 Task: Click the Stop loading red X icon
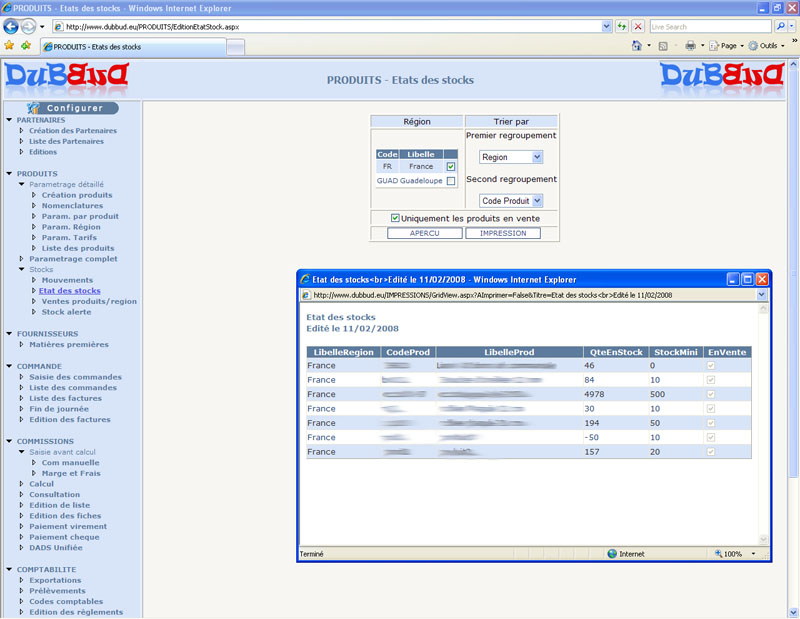tap(637, 27)
